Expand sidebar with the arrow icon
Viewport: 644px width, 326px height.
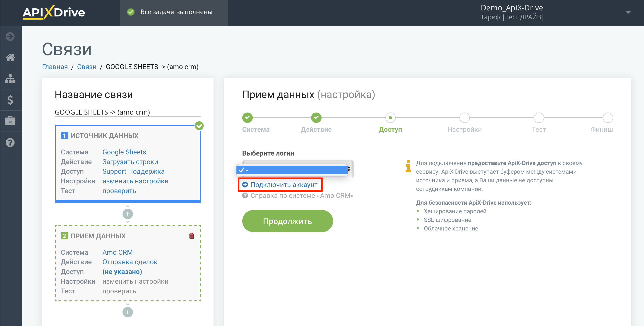pos(10,36)
